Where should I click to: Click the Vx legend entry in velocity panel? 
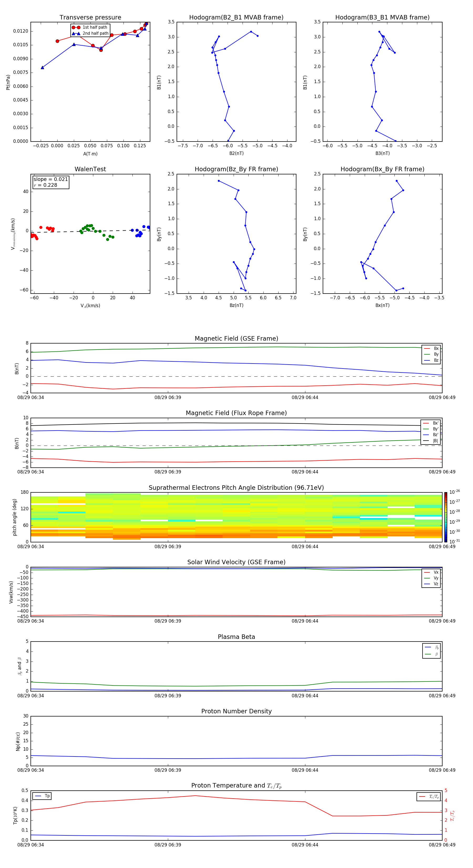(x=431, y=572)
